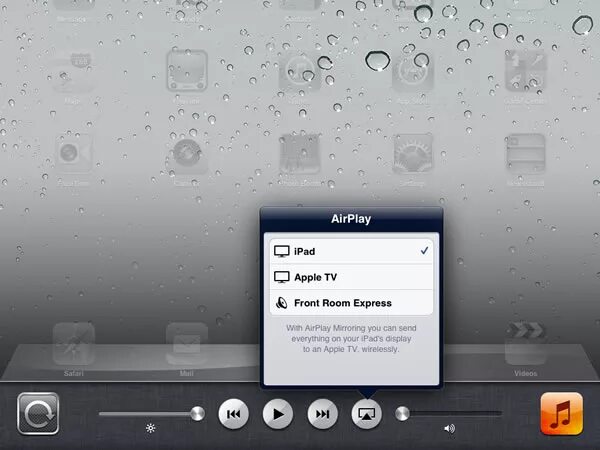This screenshot has height=450, width=600.
Task: Click the checkmark next to iPad
Action: click(x=424, y=251)
